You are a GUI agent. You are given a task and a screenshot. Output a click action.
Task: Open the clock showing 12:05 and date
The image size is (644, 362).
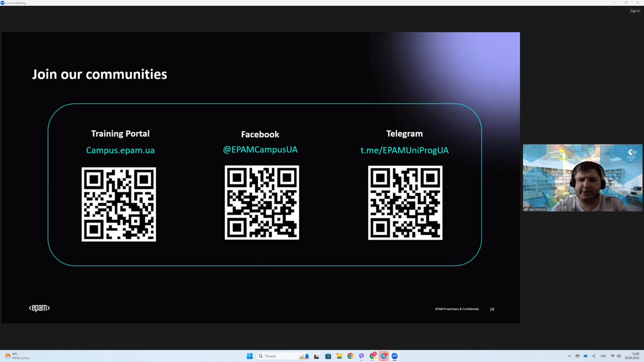tap(632, 356)
